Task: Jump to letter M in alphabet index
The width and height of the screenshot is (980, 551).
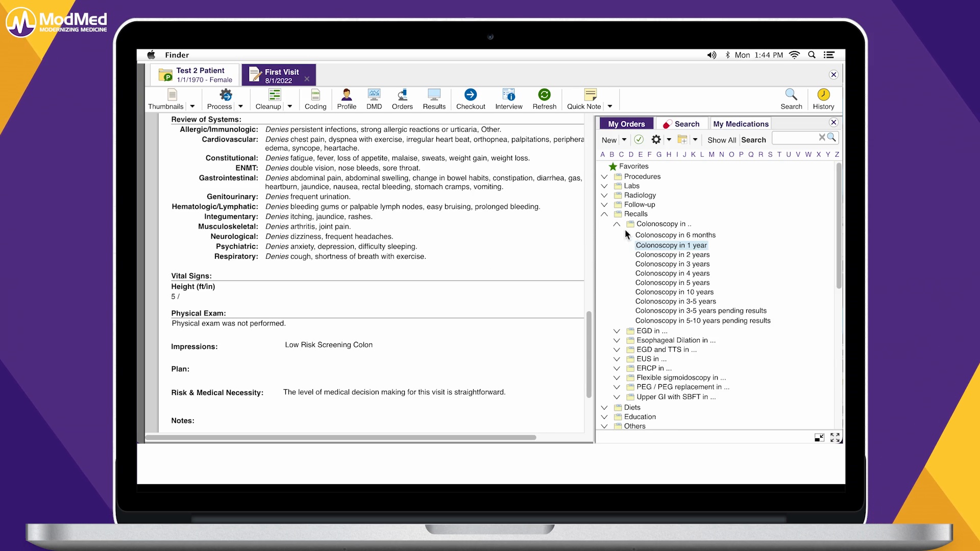Action: [711, 155]
